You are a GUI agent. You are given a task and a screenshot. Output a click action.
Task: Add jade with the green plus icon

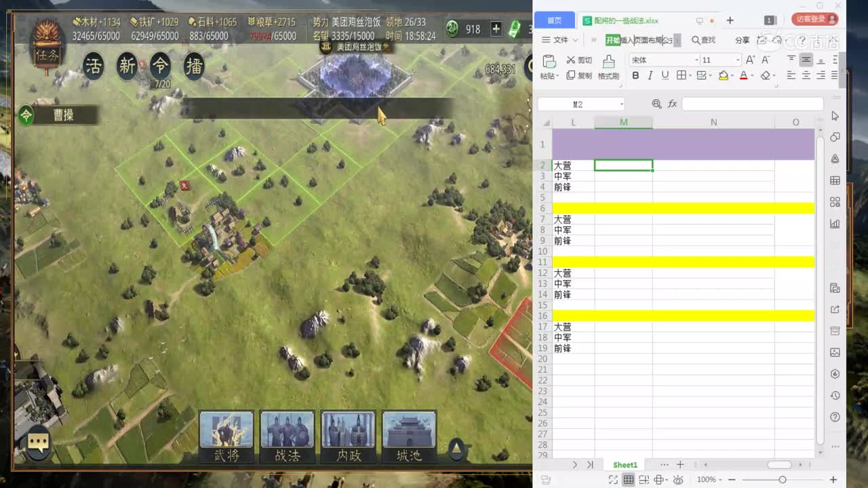click(496, 29)
